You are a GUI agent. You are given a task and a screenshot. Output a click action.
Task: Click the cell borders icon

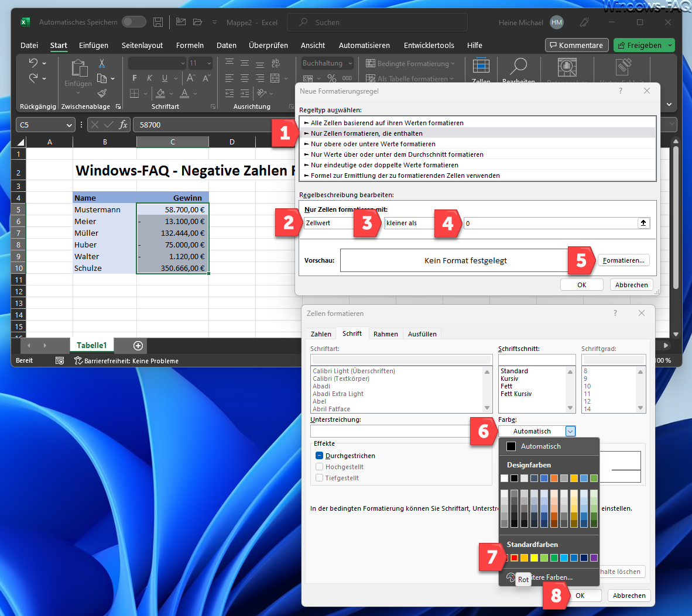(x=135, y=93)
